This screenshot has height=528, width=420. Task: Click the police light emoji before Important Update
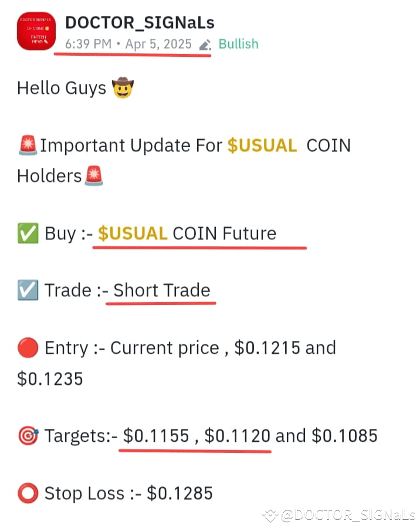pos(28,145)
